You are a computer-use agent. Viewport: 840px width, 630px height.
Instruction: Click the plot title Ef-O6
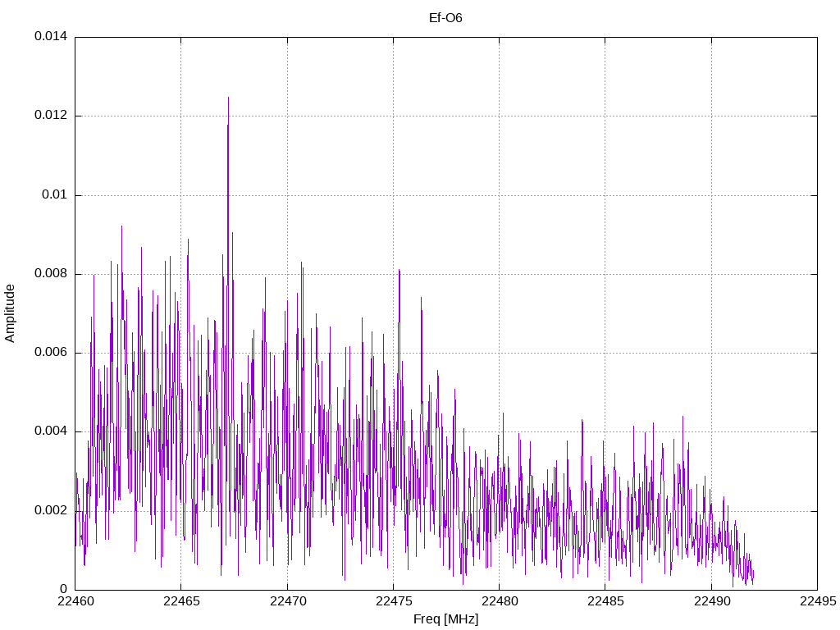point(445,18)
